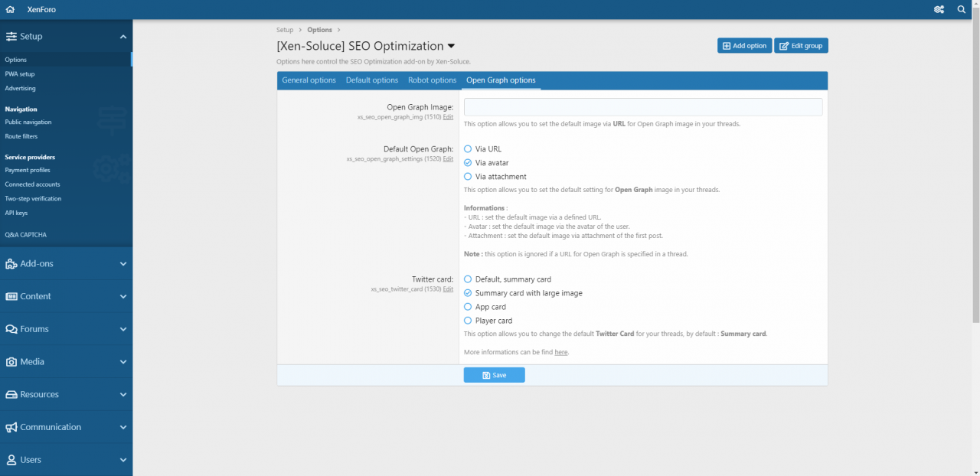Expand the Media section chevron
The image size is (980, 476).
click(x=123, y=362)
